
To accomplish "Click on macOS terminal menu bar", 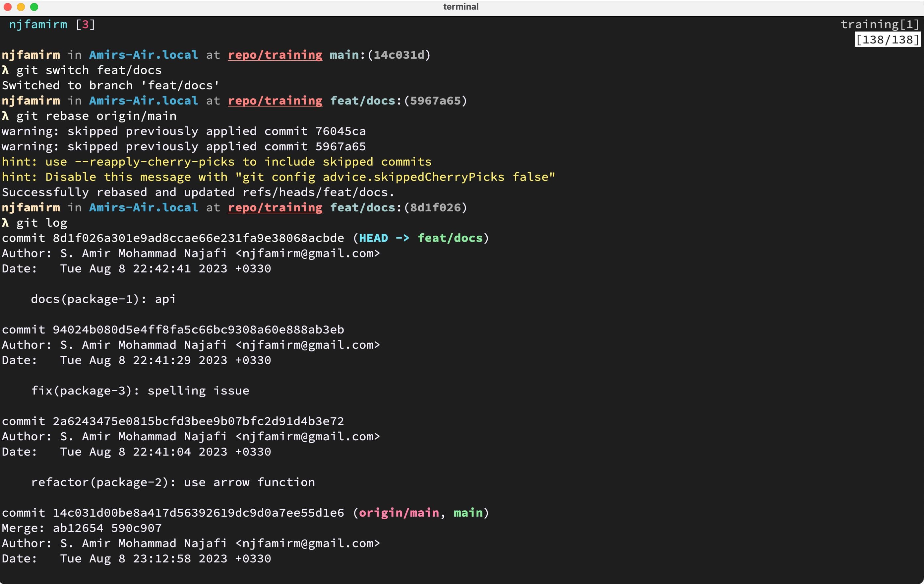I will click(462, 7).
